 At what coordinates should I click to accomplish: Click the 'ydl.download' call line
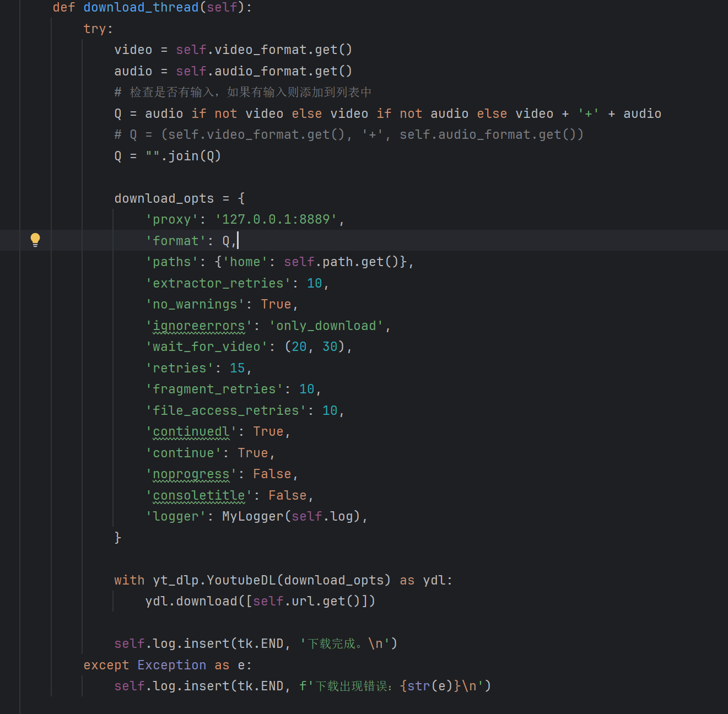coord(261,601)
